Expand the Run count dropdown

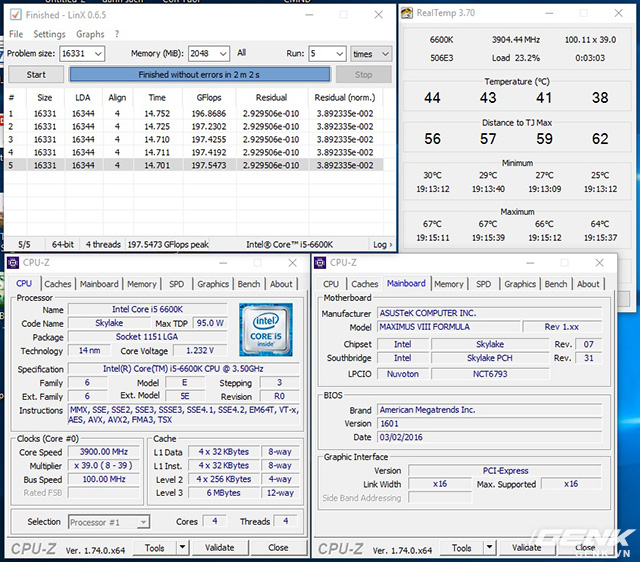click(x=340, y=53)
